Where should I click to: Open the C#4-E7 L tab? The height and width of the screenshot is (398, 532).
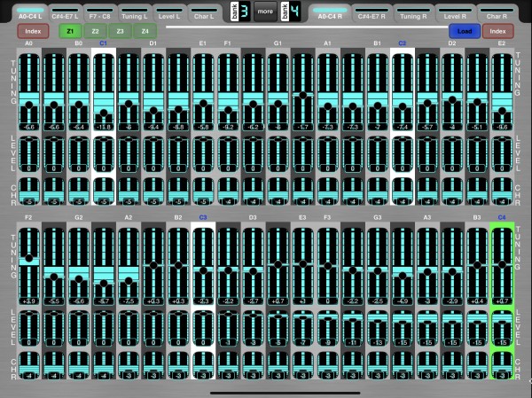click(x=65, y=13)
